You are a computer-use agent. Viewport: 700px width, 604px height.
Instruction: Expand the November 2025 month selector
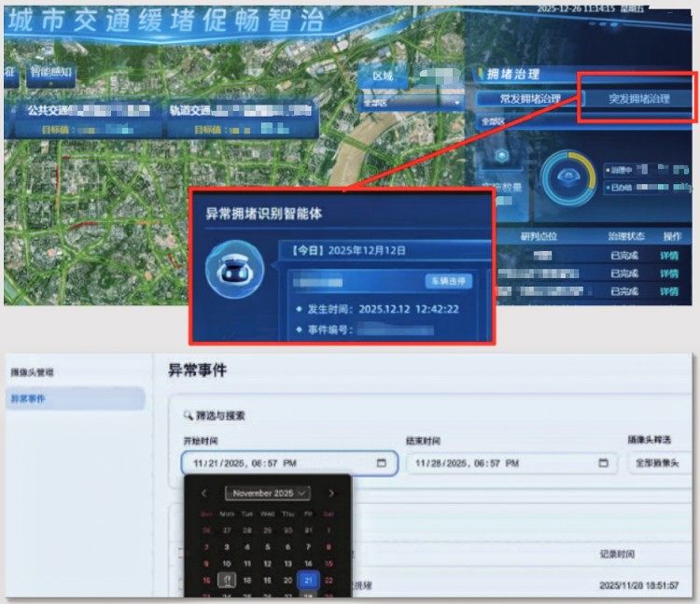pyautogui.click(x=268, y=493)
